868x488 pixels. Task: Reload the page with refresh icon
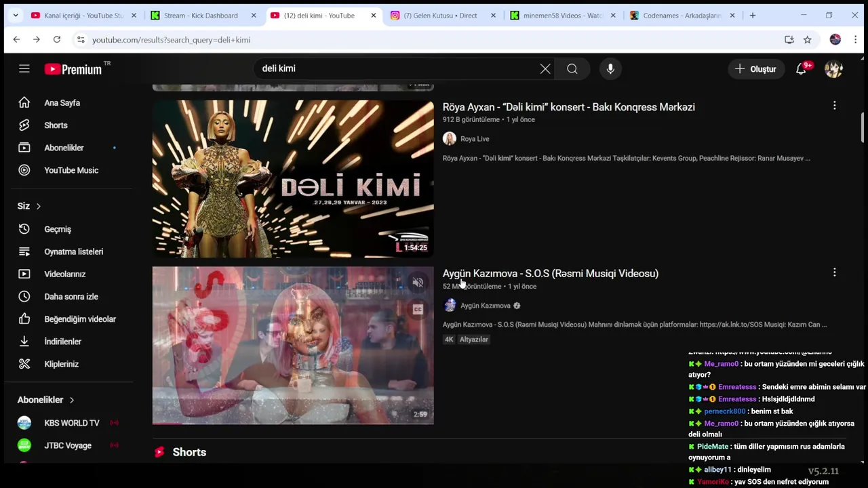point(57,40)
